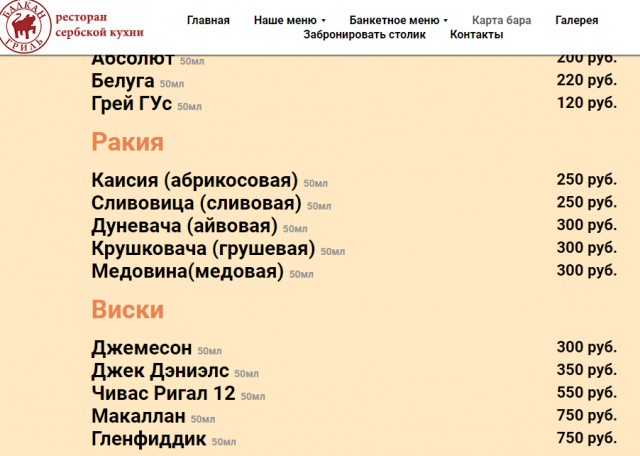Select Сливовица (сливовая) rakia
Viewport: 640px width, 456px height.
tap(196, 203)
